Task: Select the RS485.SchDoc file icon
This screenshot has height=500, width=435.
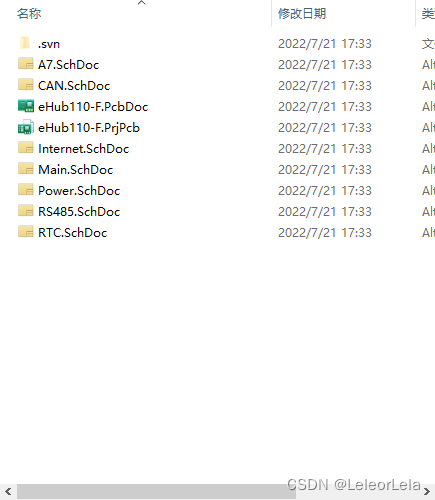Action: coord(26,211)
